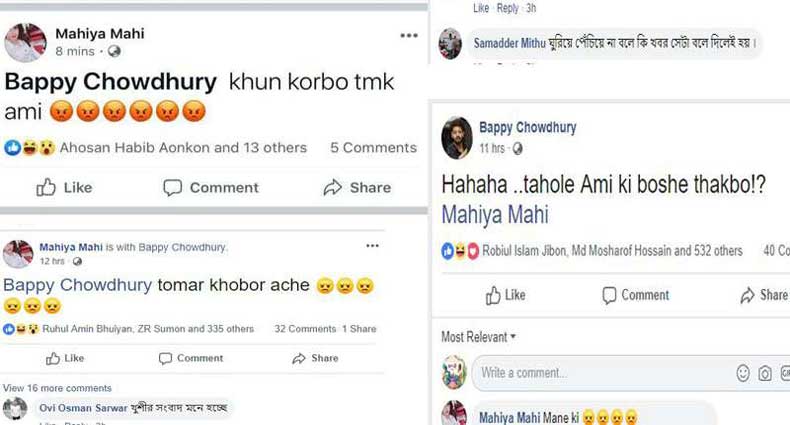Click inside 'Write a comment...' field
The width and height of the screenshot is (790, 425).
tap(600, 373)
